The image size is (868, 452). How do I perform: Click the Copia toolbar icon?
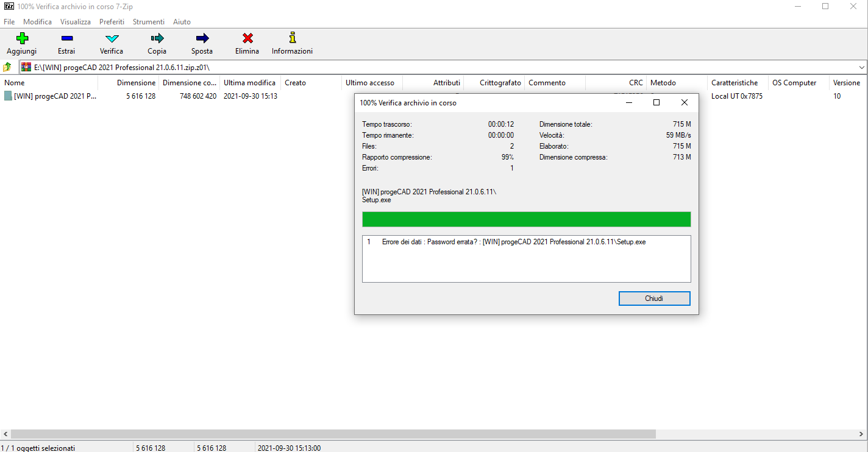click(157, 38)
